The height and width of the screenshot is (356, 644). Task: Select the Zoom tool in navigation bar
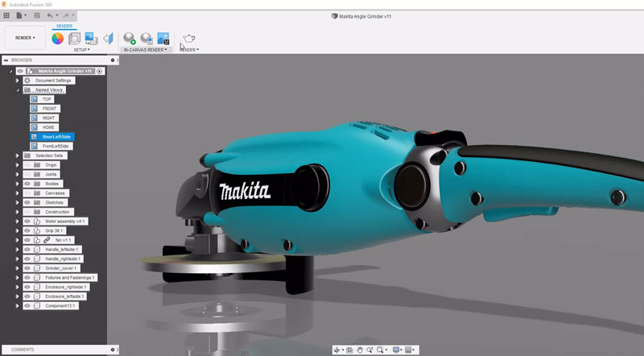[x=369, y=350]
